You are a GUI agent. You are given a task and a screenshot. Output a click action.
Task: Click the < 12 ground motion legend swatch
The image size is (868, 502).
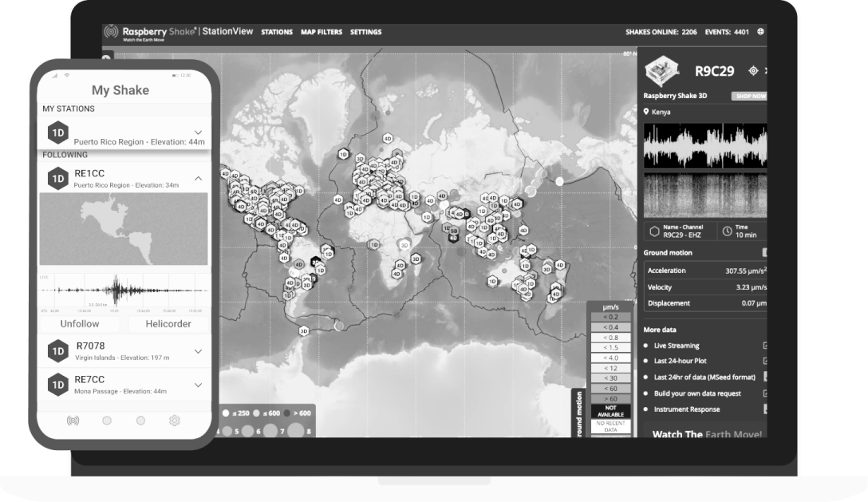point(610,369)
